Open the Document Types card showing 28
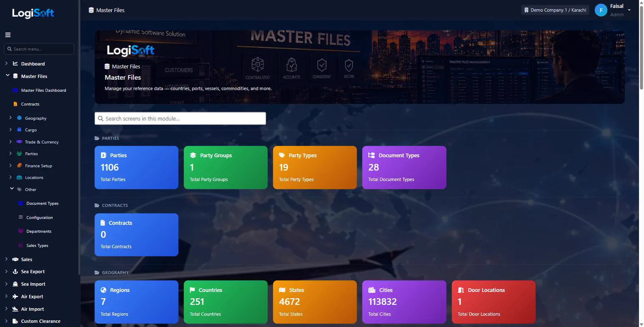Viewport: 644px width, 327px height. coord(404,167)
